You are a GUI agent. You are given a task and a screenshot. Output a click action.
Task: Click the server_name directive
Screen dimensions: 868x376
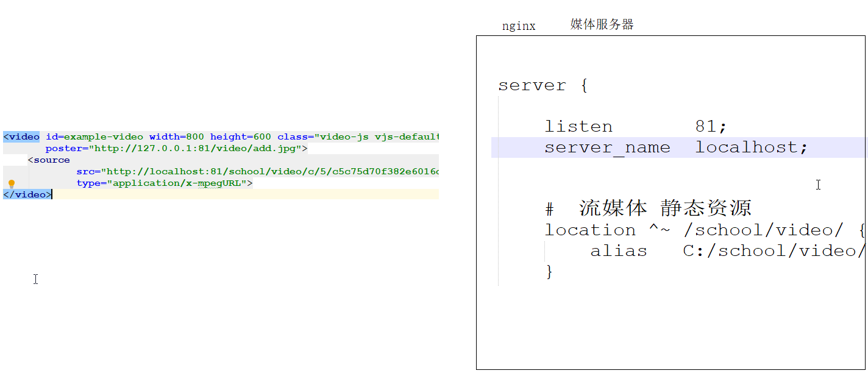[x=607, y=147]
